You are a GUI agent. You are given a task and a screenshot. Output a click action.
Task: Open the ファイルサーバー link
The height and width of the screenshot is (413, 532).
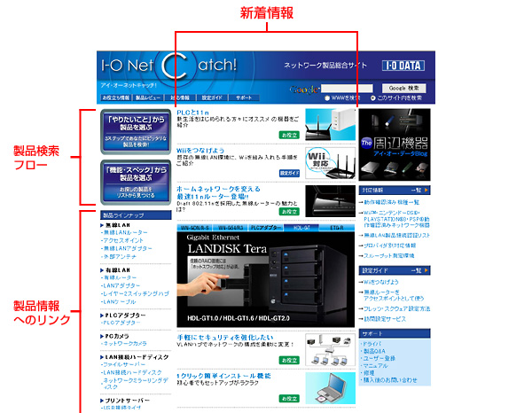123,364
